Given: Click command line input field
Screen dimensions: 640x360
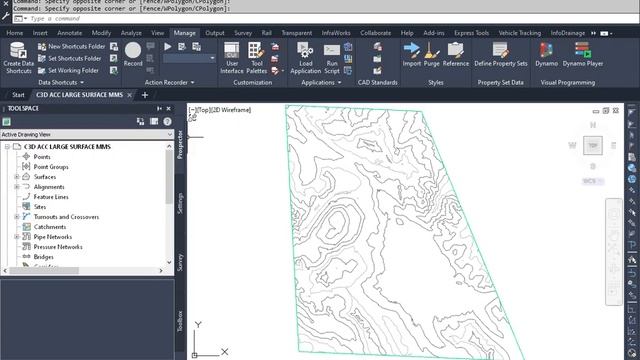Looking at the screenshot, I should coord(327,18).
